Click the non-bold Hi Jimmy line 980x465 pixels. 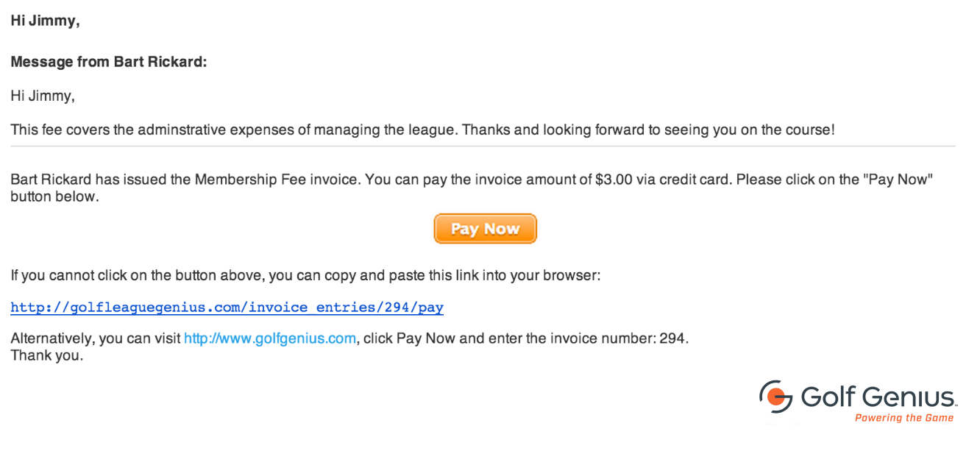[43, 96]
